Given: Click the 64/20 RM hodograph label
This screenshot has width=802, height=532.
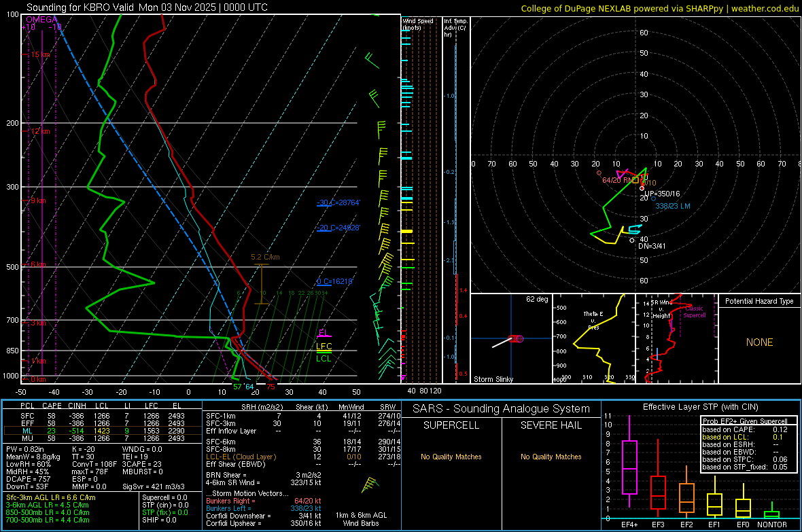Looking at the screenshot, I should pos(617,180).
